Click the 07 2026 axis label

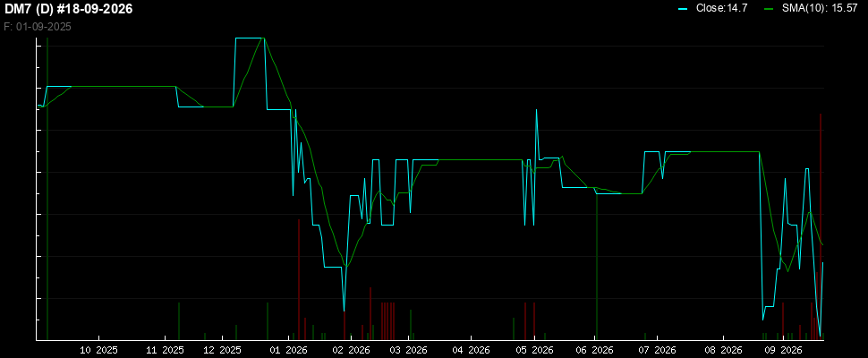[657, 350]
